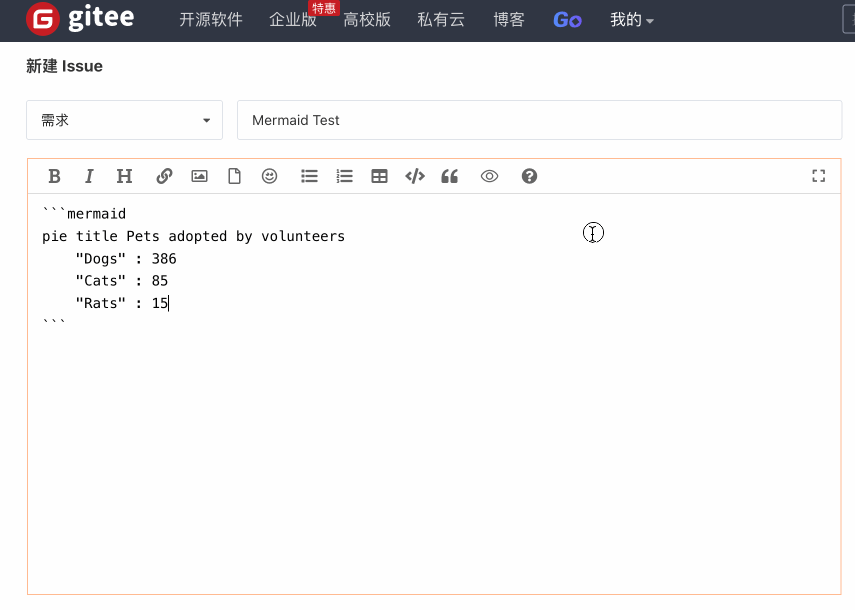This screenshot has height=610, width=855.
Task: Click the Gitee logo icon
Action: [x=43, y=19]
